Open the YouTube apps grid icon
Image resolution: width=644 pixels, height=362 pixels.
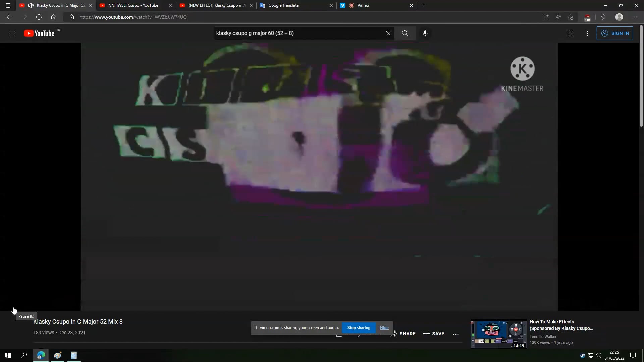(x=571, y=33)
